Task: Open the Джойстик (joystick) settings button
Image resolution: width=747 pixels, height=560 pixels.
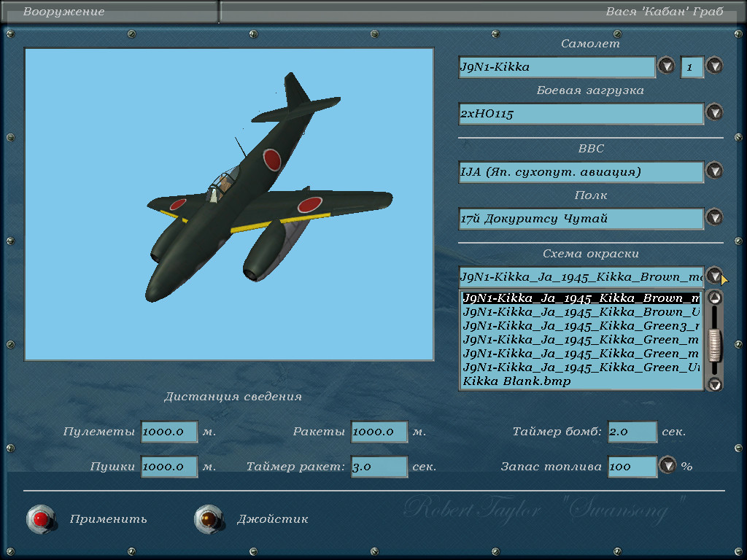Action: 208,519
